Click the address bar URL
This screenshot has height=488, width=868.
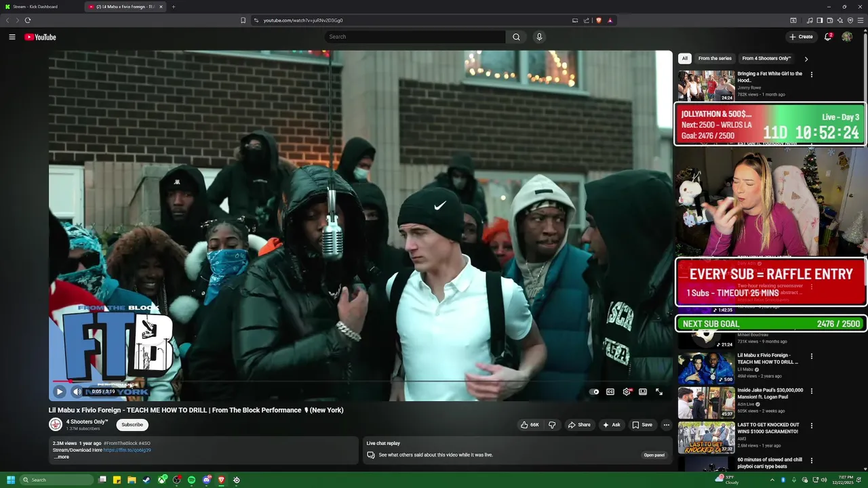point(303,20)
